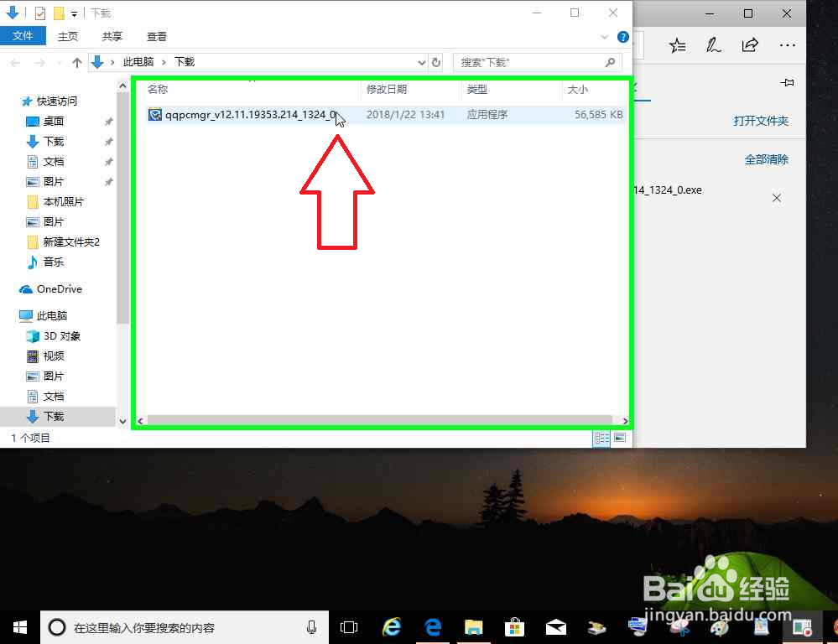
Task: Open 视频 under 此电脑
Action: (53, 356)
